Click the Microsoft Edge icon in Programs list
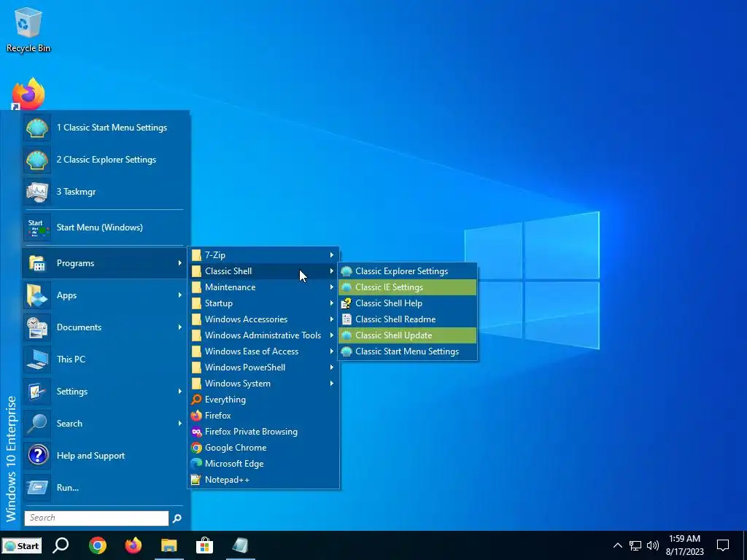 [x=196, y=464]
